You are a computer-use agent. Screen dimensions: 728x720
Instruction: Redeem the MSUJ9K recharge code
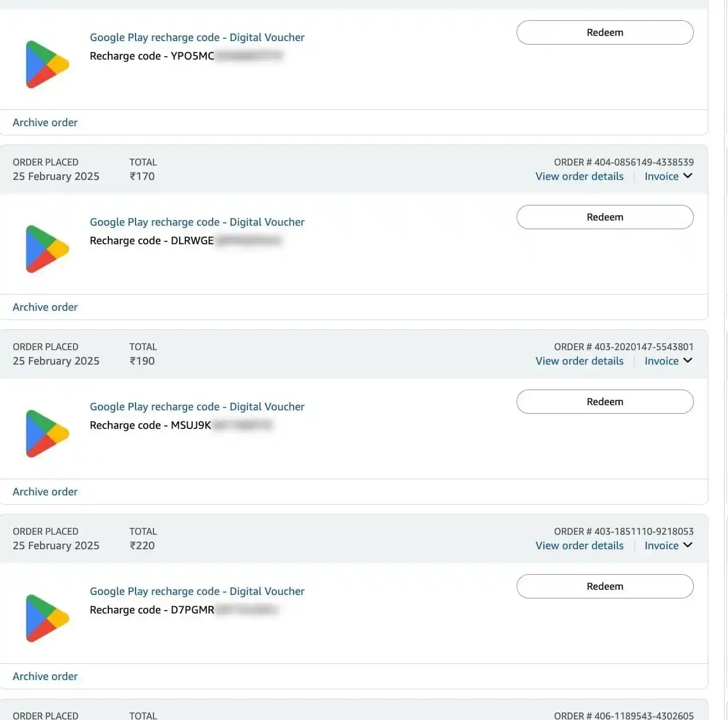coord(605,402)
